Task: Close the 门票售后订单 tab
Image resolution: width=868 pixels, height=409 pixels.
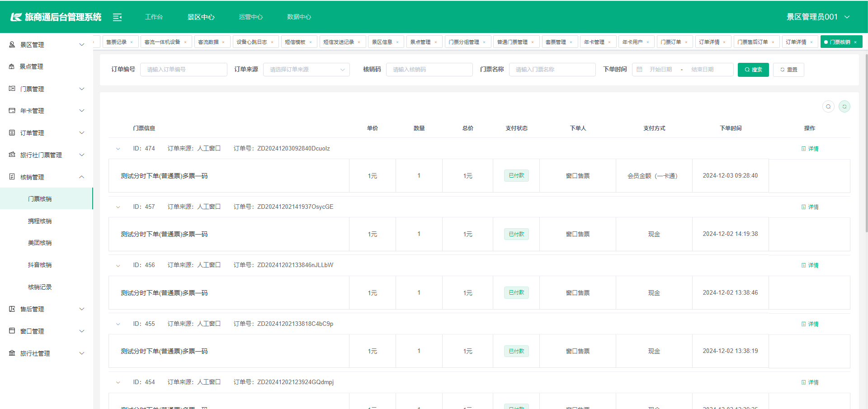Action: [x=773, y=42]
